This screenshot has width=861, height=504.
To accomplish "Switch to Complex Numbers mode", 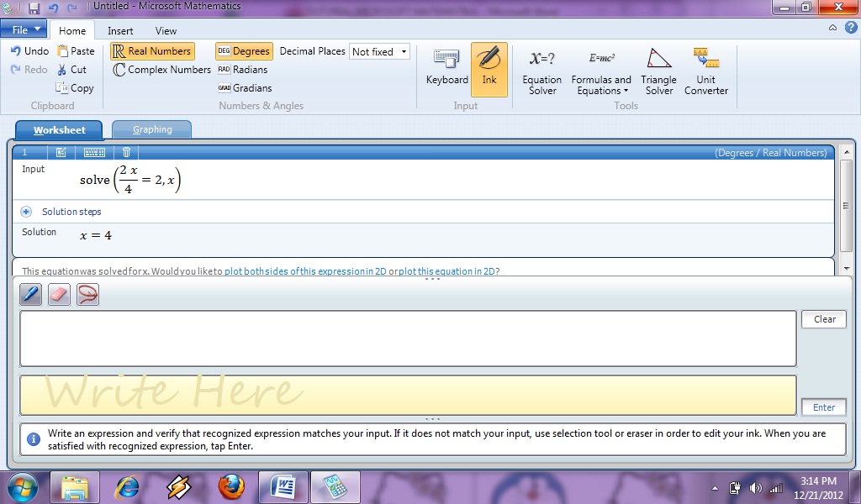I will click(x=162, y=70).
